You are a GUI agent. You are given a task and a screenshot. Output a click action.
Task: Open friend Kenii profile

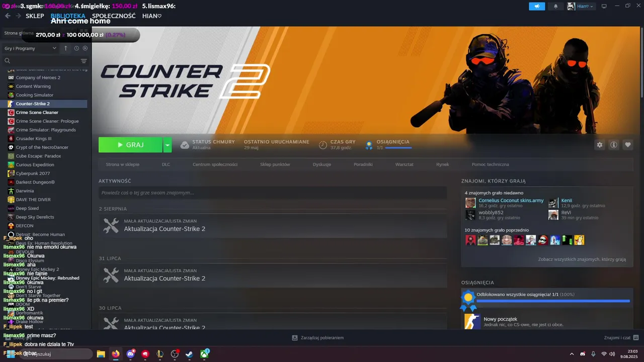[567, 201]
